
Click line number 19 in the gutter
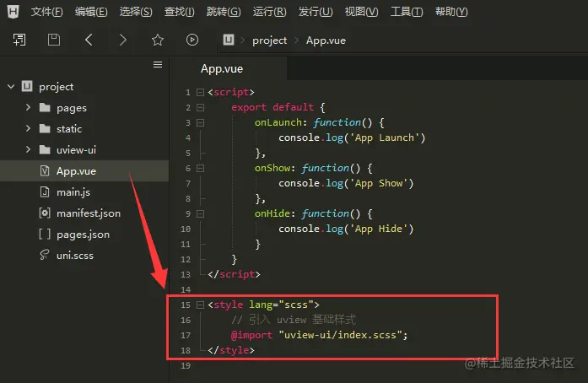pyautogui.click(x=186, y=366)
